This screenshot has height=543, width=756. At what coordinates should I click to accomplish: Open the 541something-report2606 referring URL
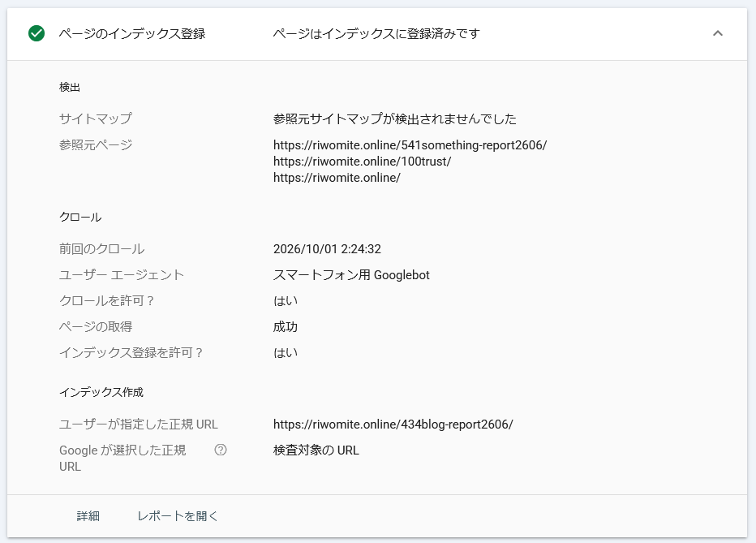pos(410,145)
